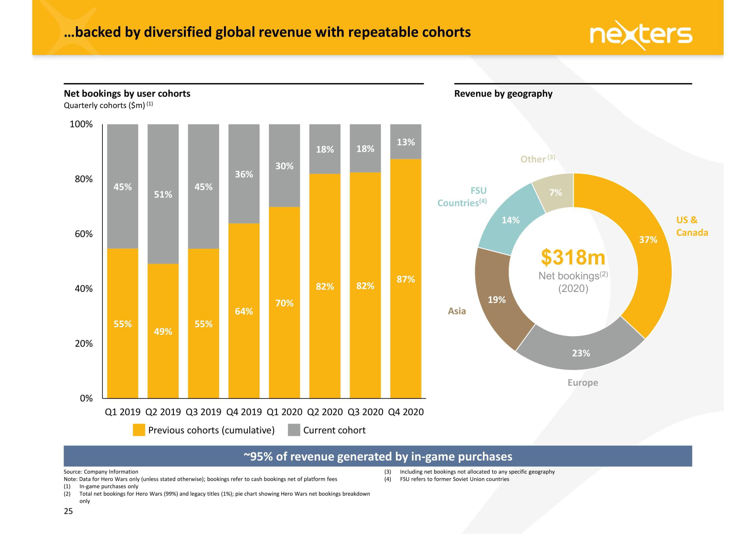Click the 30% gray bar for Q1 2020

[284, 166]
